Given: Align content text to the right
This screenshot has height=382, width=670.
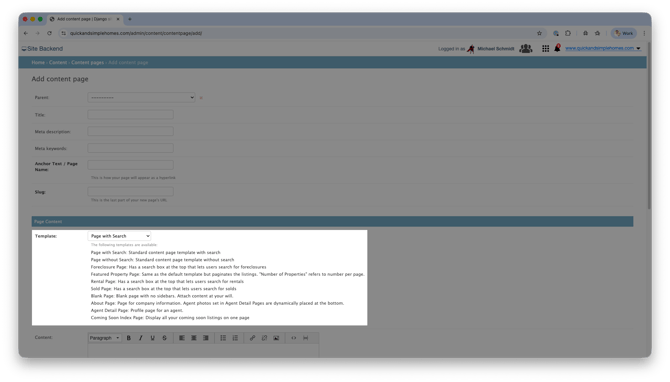Looking at the screenshot, I should tap(206, 338).
